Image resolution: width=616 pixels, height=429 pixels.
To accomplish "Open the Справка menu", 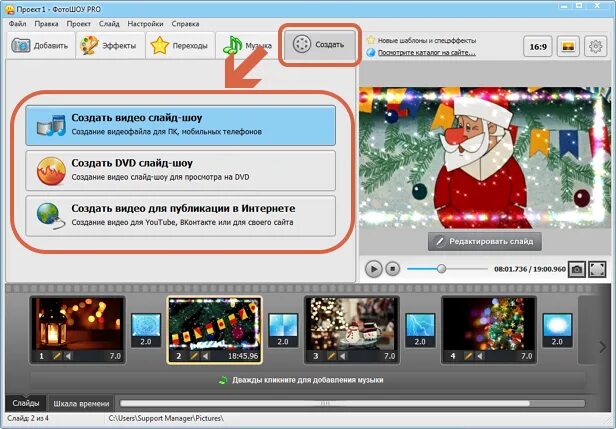I will [x=185, y=24].
